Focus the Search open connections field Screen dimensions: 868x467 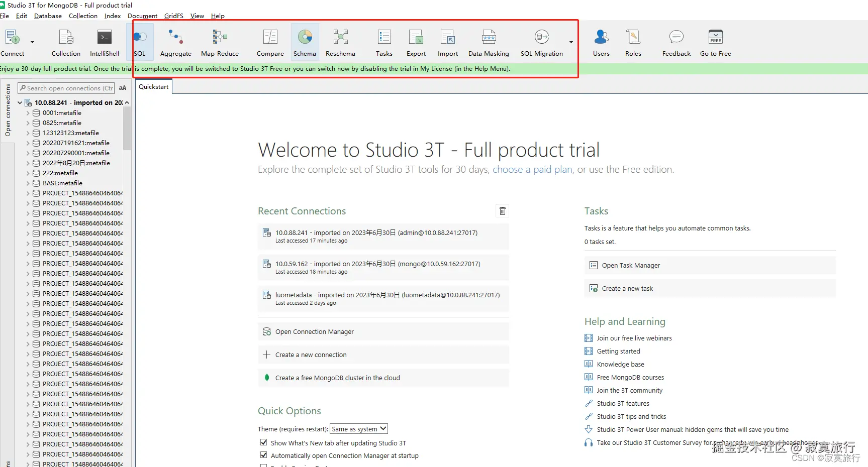(x=66, y=88)
